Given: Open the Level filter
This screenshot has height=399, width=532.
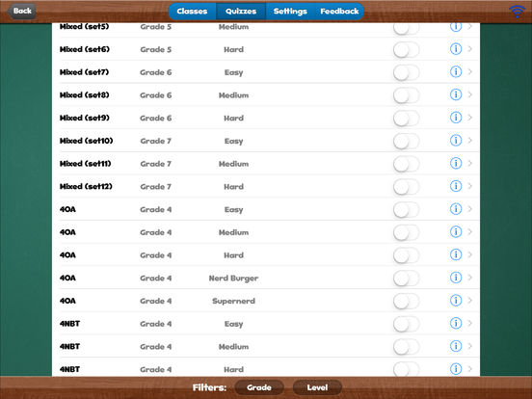Looking at the screenshot, I should (317, 387).
